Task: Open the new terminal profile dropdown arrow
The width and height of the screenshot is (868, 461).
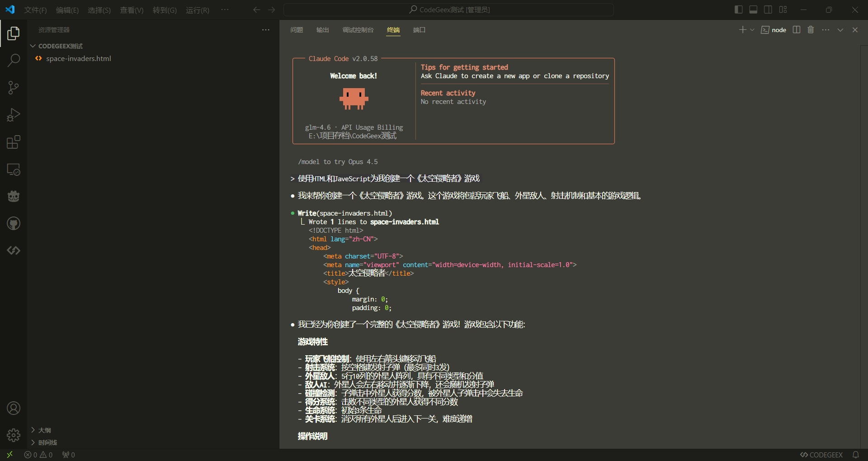Action: click(752, 30)
